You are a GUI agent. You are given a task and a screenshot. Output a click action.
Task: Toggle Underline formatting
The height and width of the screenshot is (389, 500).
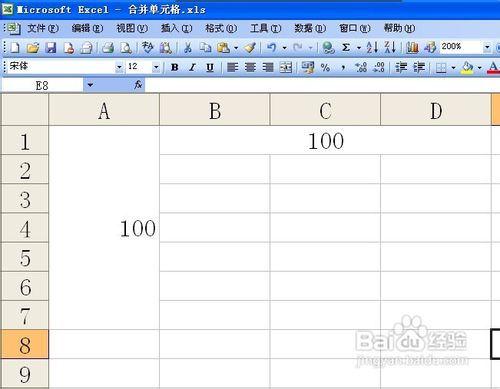pyautogui.click(x=210, y=67)
